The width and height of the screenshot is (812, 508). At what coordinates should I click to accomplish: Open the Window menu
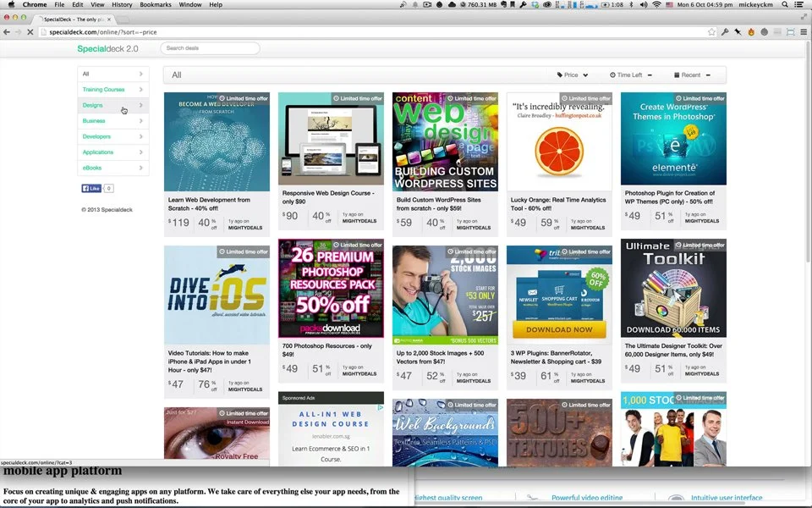pos(190,5)
